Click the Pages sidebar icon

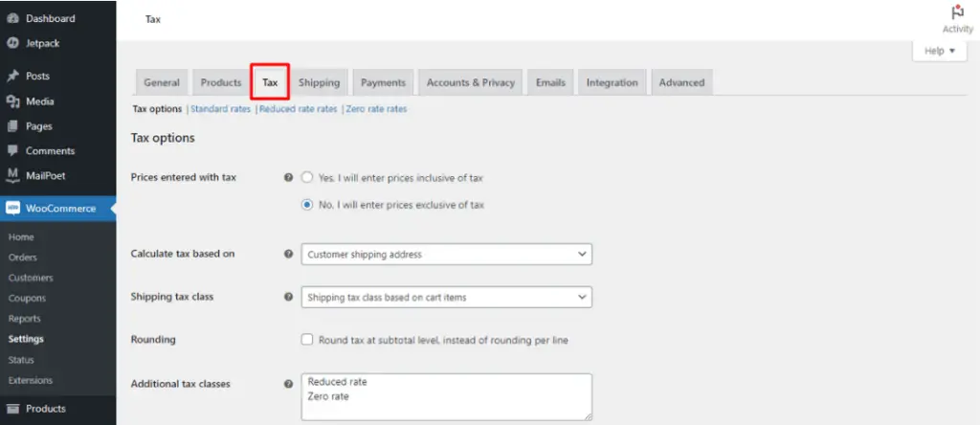click(x=12, y=126)
